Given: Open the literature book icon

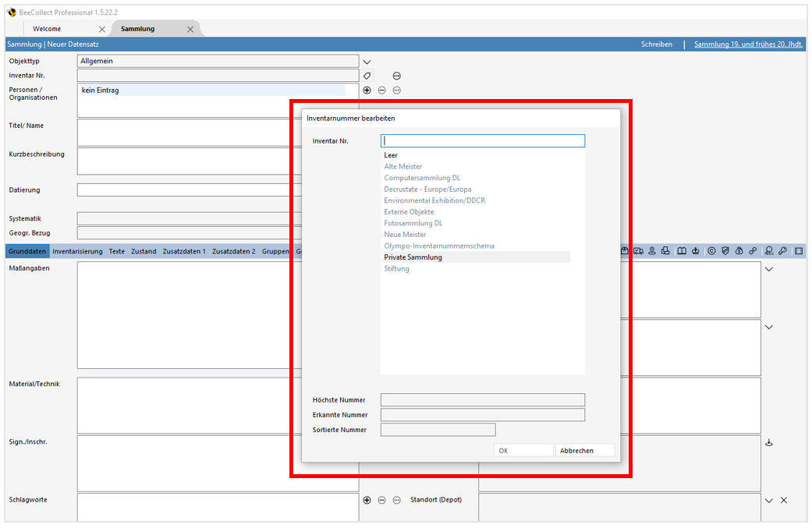Looking at the screenshot, I should coord(680,250).
